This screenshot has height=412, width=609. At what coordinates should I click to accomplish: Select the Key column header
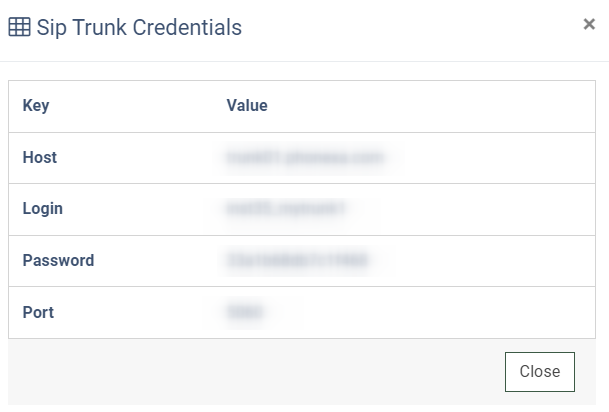coord(36,106)
